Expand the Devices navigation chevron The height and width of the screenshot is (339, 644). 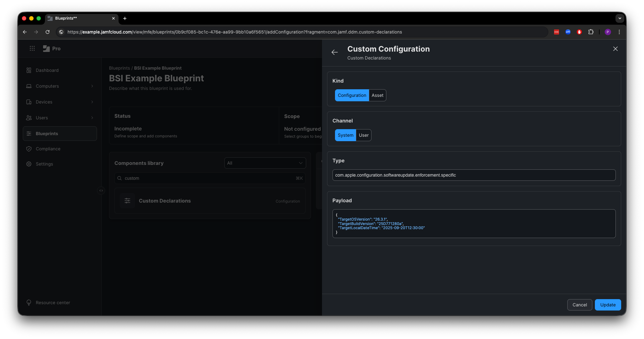point(92,102)
